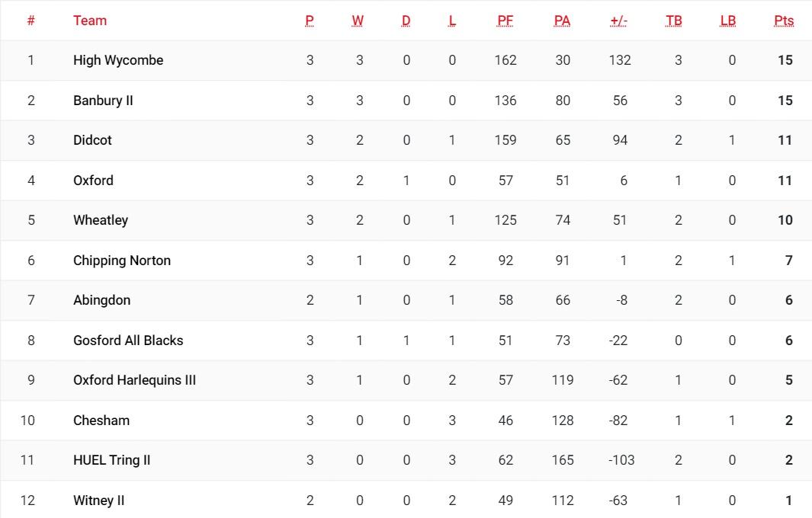The width and height of the screenshot is (812, 518).
Task: Select the Chipping Norton team name
Action: [122, 261]
